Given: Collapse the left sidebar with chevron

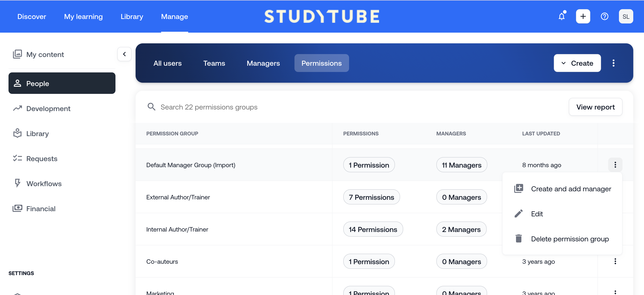Looking at the screenshot, I should 124,54.
